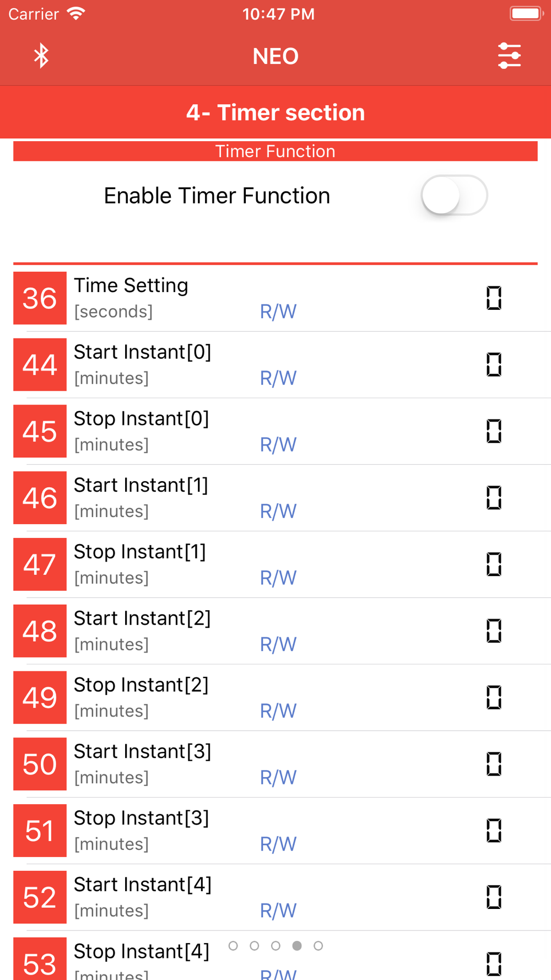
Task: Edit the Start Instant[2] value field
Action: tap(494, 631)
